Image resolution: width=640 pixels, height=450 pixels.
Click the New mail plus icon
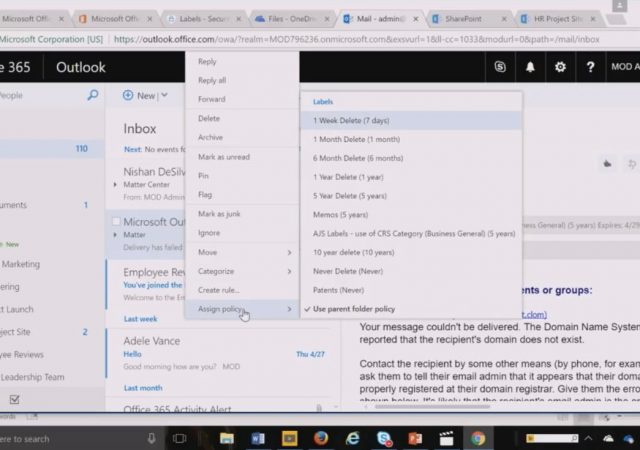tap(128, 95)
